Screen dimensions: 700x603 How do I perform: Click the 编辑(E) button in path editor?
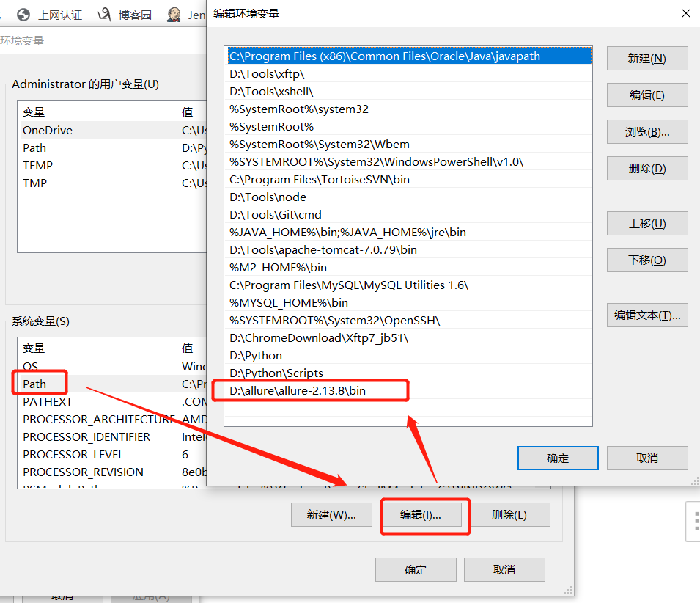point(647,95)
